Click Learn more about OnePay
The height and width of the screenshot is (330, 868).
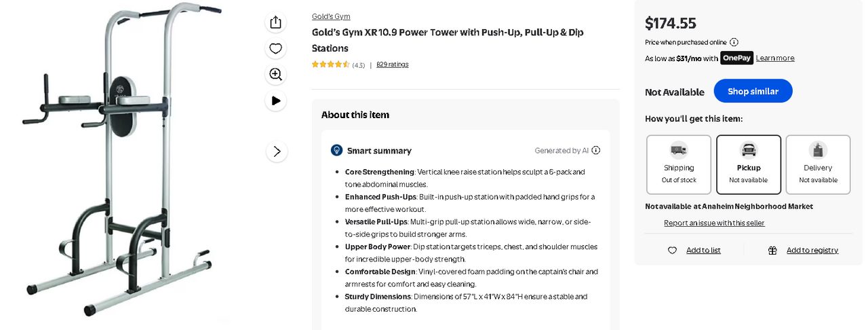click(775, 58)
